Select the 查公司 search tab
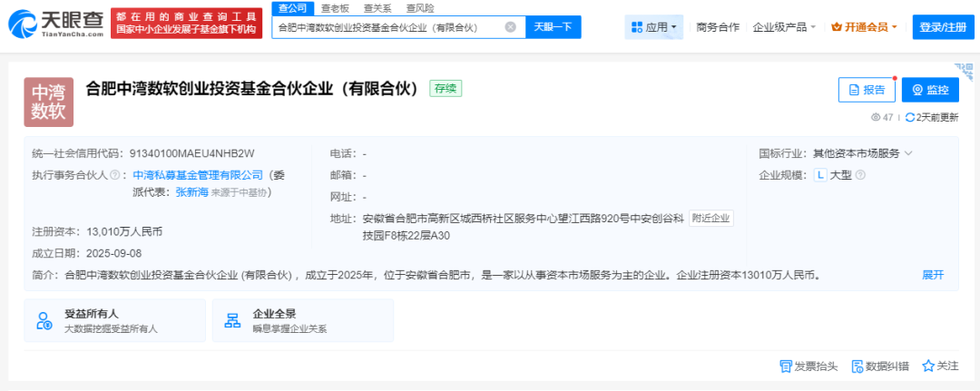 pyautogui.click(x=292, y=8)
